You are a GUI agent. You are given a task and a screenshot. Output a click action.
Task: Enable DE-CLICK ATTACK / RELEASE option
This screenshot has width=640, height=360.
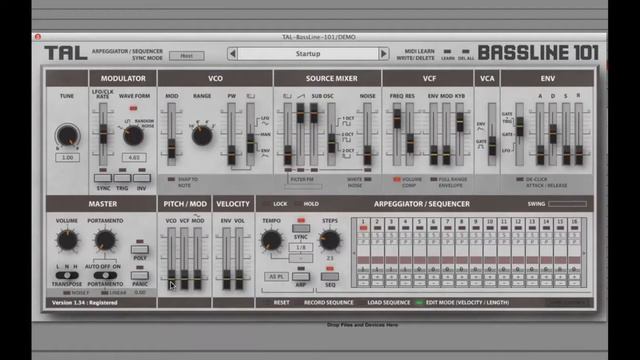[520, 179]
